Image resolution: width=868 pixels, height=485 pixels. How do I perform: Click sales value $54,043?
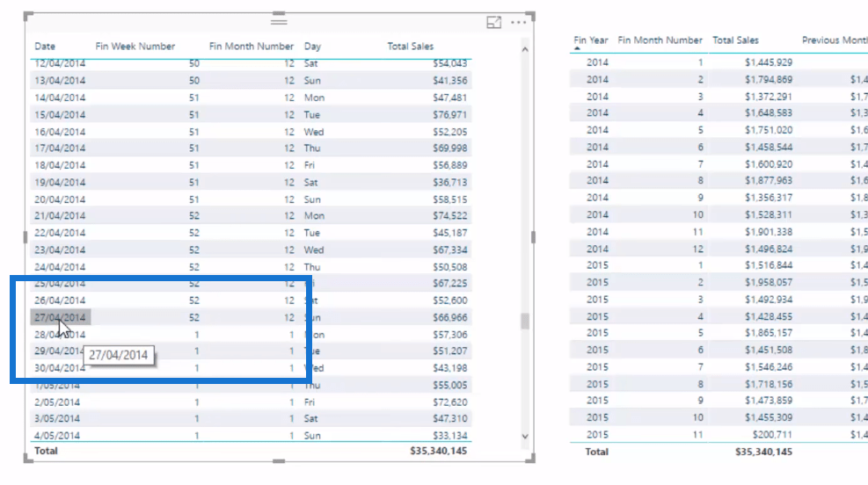[x=450, y=63]
